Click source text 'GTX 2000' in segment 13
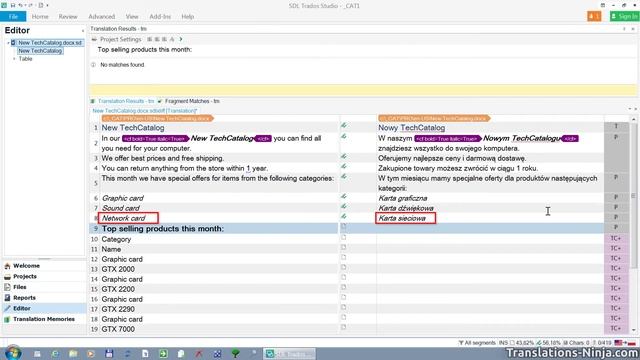Screen dimensions: 640x360 118,269
